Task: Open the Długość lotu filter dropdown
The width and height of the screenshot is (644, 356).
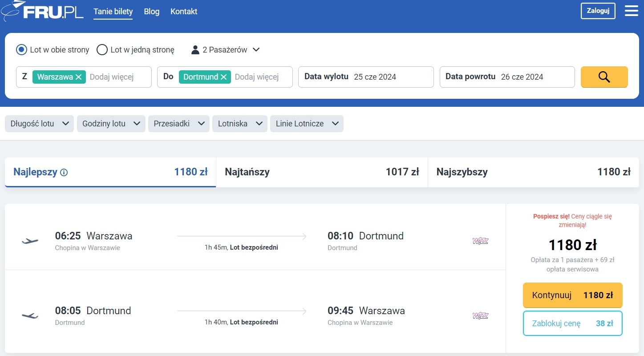Action: pyautogui.click(x=40, y=124)
